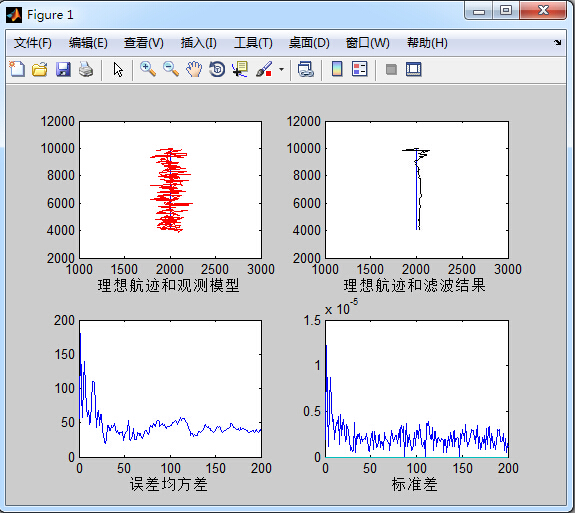Click the Link Plot icon
This screenshot has height=513, width=575.
click(x=305, y=69)
